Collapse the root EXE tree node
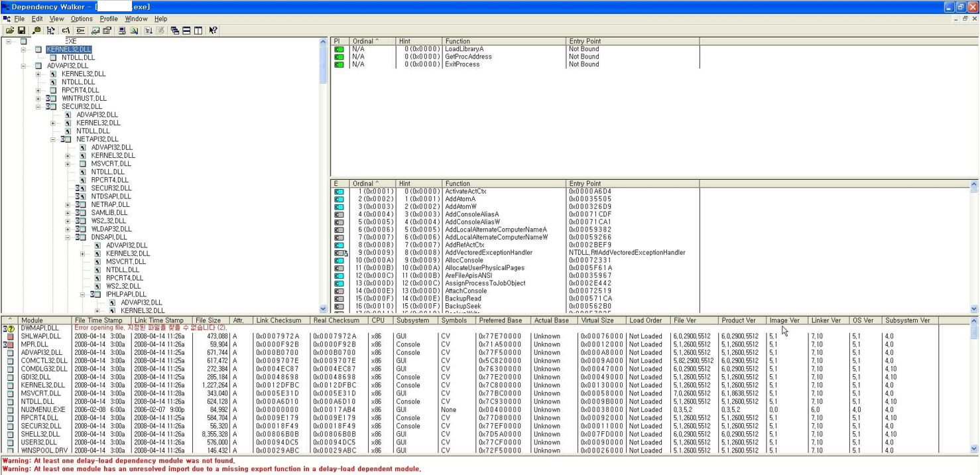 click(x=8, y=41)
